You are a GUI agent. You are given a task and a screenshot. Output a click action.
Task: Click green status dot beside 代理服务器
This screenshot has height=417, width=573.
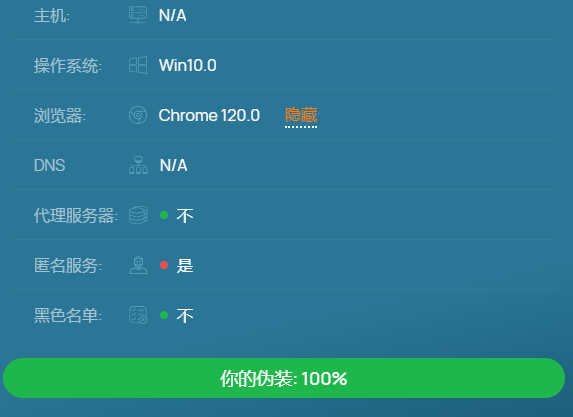click(x=164, y=215)
